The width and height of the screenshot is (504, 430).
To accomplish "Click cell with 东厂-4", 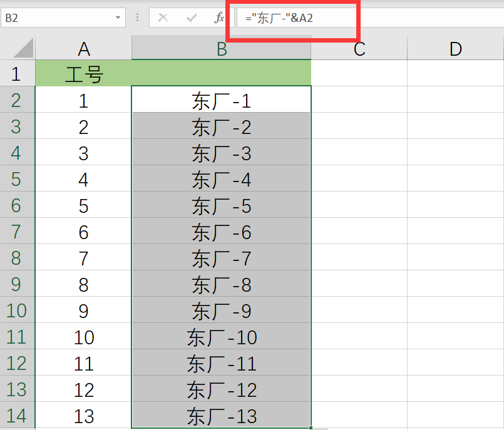I will pos(222,178).
